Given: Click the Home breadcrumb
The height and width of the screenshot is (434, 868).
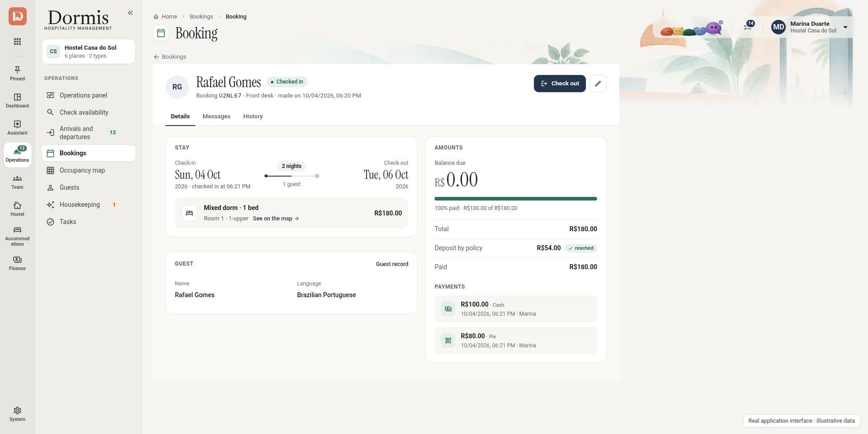Looking at the screenshot, I should 165,17.
